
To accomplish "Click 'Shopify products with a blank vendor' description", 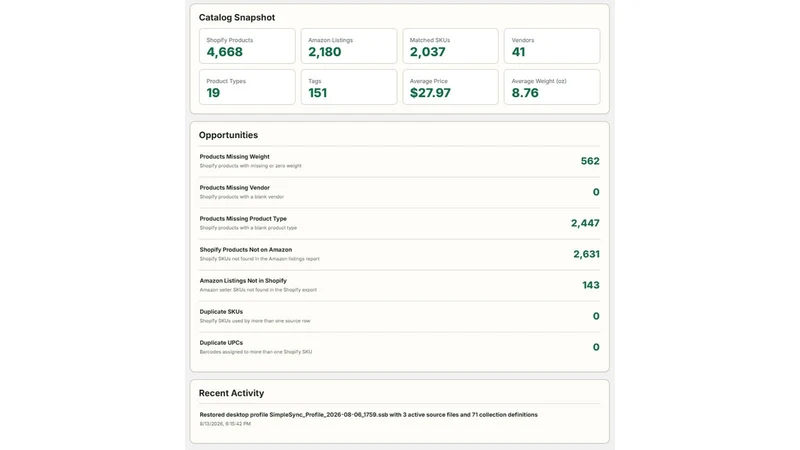I will pos(241,197).
